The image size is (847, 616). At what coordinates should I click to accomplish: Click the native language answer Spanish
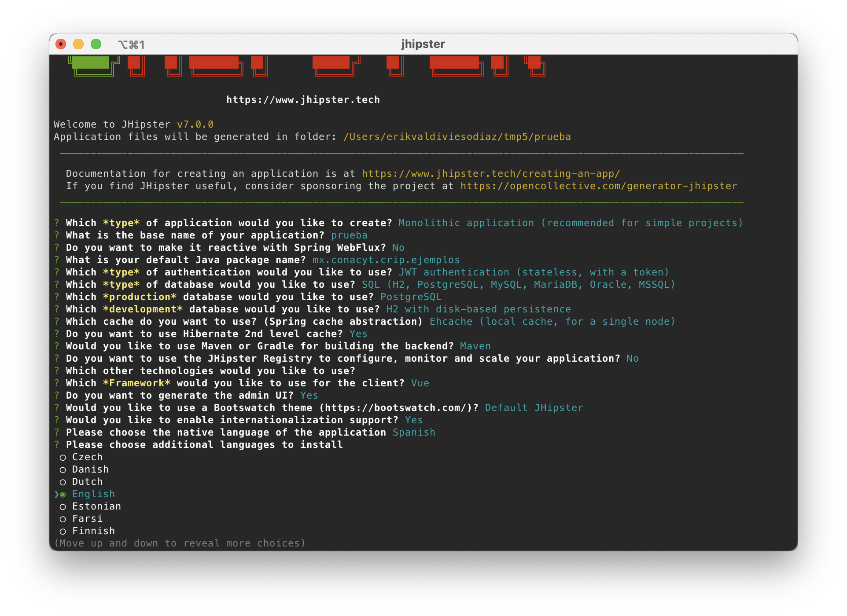click(414, 433)
